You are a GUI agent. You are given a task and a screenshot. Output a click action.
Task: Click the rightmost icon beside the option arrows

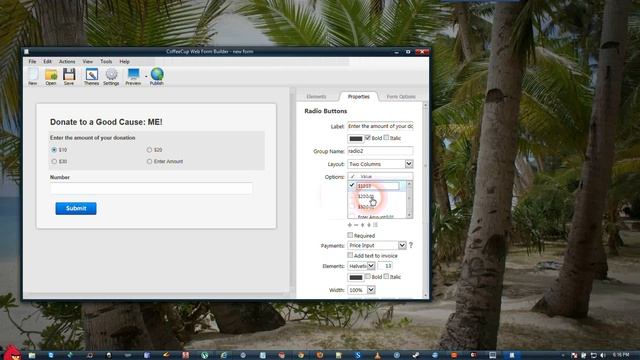pos(376,225)
